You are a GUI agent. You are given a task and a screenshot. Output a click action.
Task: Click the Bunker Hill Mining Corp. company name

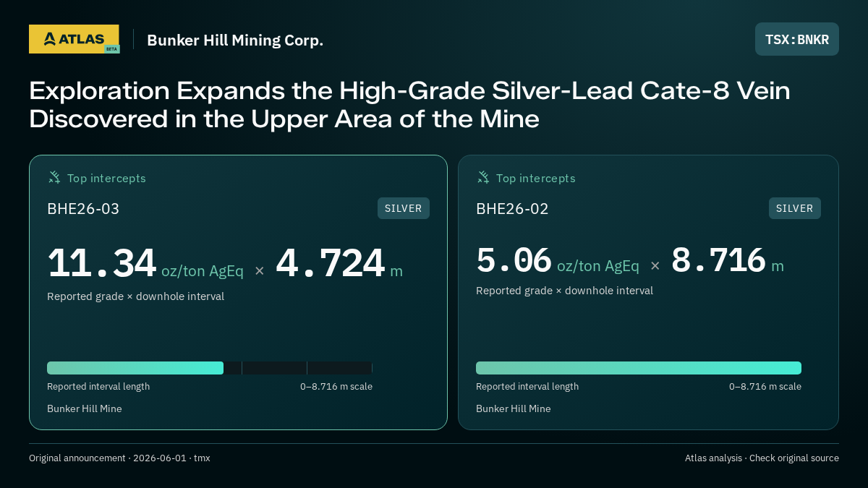[x=235, y=40]
